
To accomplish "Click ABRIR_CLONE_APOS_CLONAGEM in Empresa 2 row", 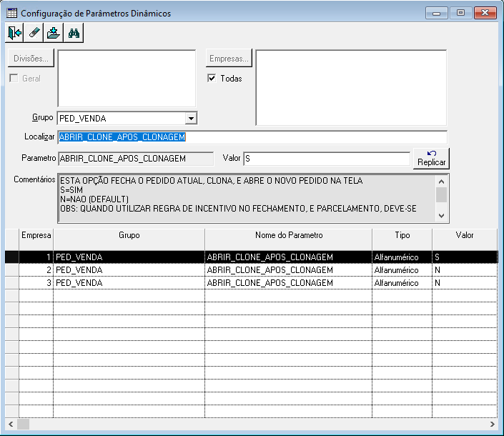I will (288, 270).
